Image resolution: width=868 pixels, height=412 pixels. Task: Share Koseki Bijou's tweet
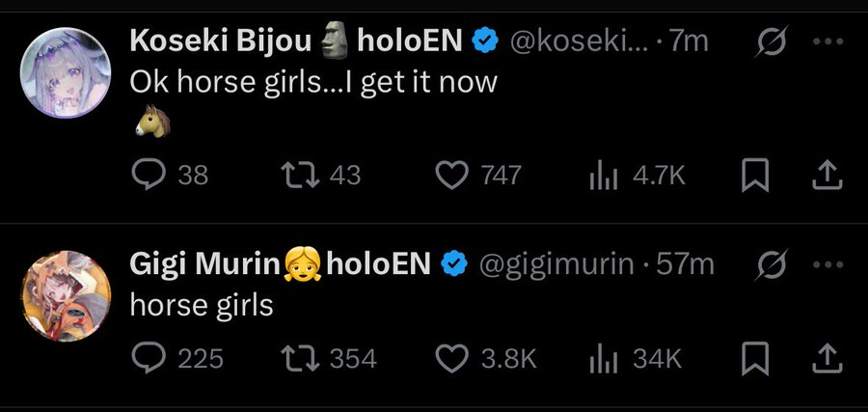click(x=827, y=175)
